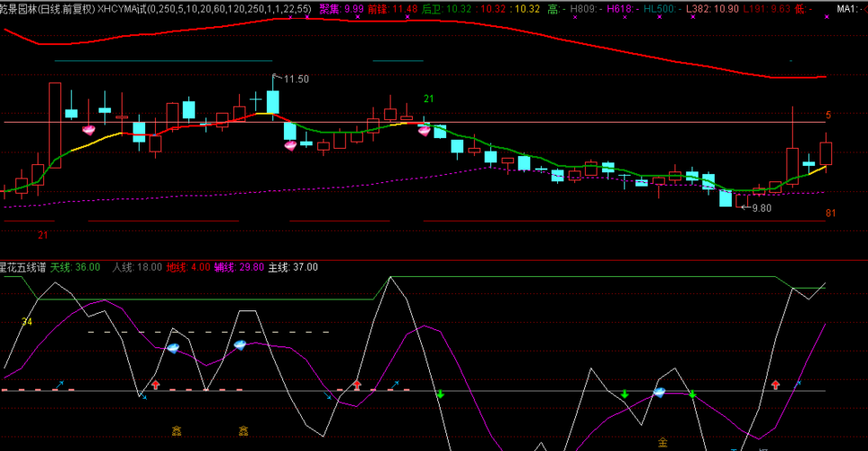This screenshot has height=451, width=868.
Task: Click the orange 81 label at the right edge
Action: pos(830,213)
